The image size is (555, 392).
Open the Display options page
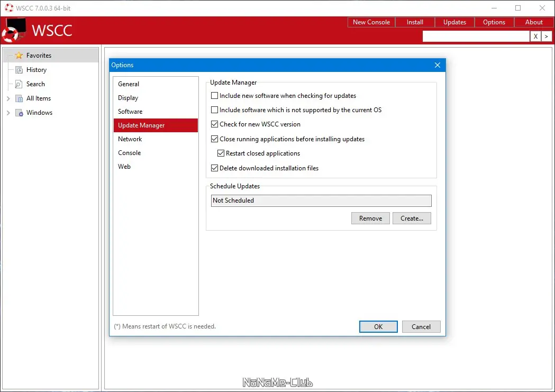tap(156, 98)
